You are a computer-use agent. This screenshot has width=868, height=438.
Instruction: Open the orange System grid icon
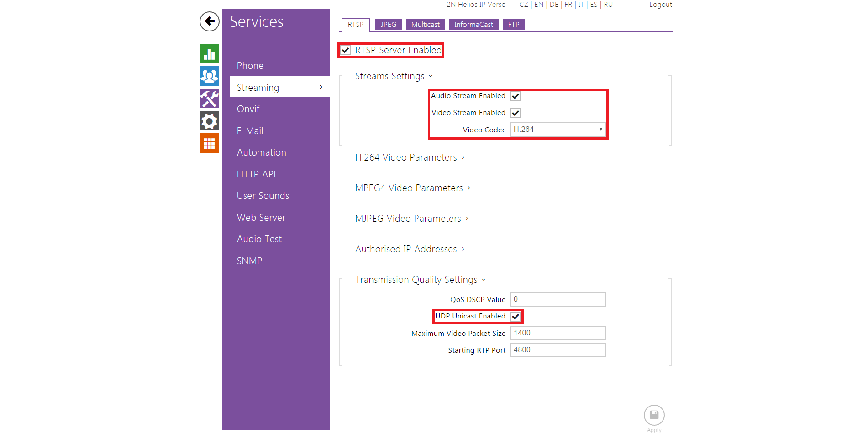(x=209, y=143)
